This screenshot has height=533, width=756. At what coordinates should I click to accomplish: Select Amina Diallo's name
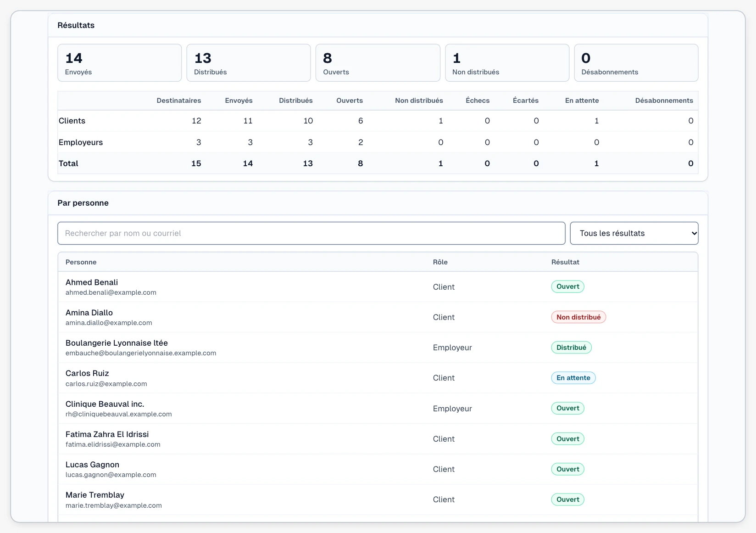(89, 313)
